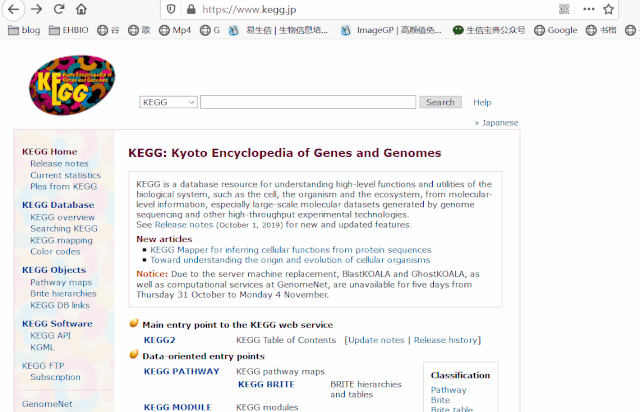Viewport: 640px width, 412px height.
Task: Open Release notes in sidebar menu
Action: tap(59, 163)
